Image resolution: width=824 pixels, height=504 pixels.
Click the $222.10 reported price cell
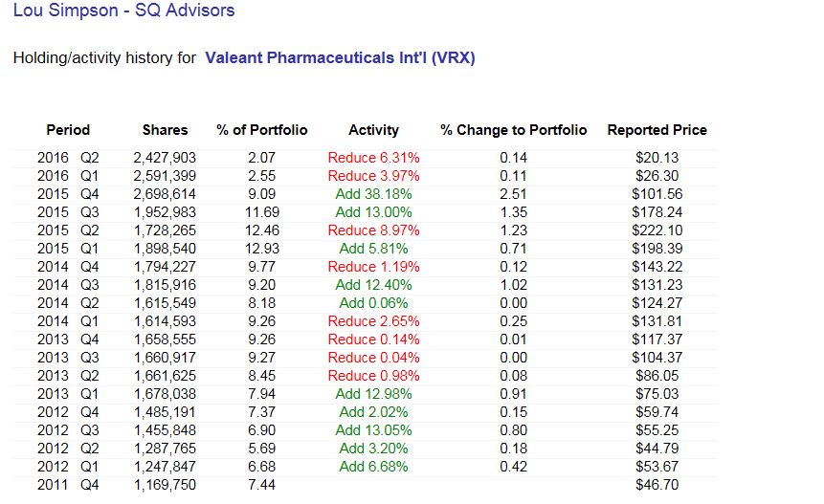pyautogui.click(x=657, y=230)
